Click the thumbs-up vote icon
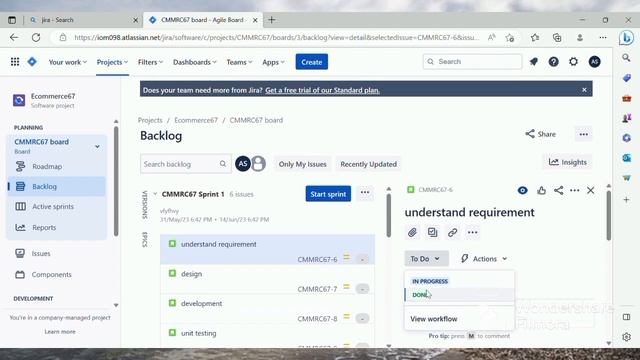The height and width of the screenshot is (360, 640). 541,190
